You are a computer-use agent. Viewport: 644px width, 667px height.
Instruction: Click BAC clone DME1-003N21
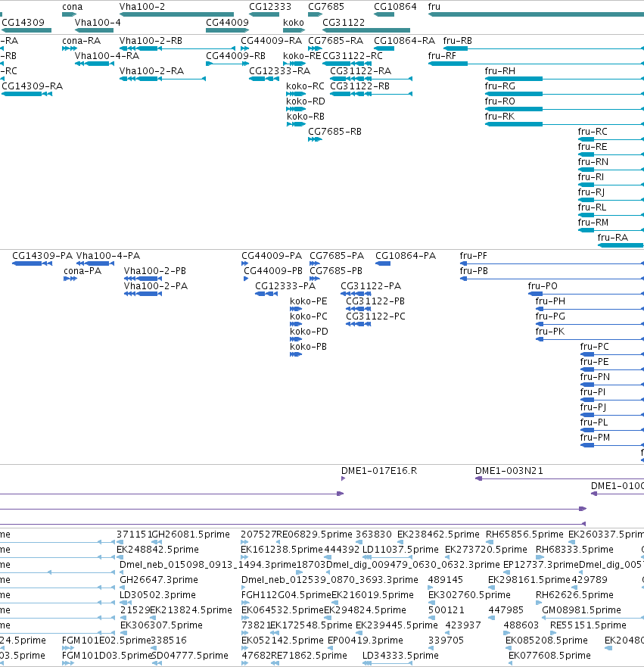559,478
